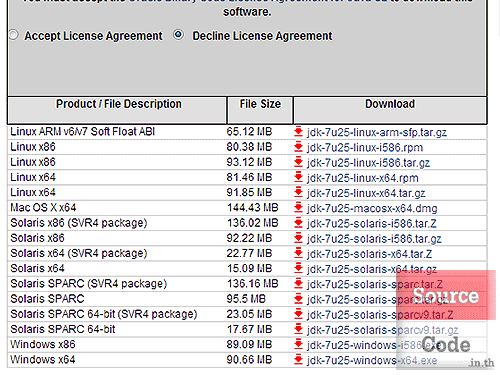Screen dimensions: 500x375
Task: Select Accept License Agreement radio button
Action: point(13,35)
